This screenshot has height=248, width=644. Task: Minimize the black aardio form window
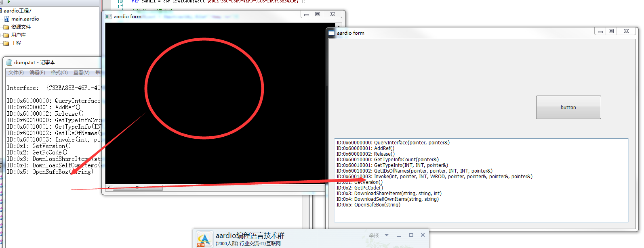307,15
